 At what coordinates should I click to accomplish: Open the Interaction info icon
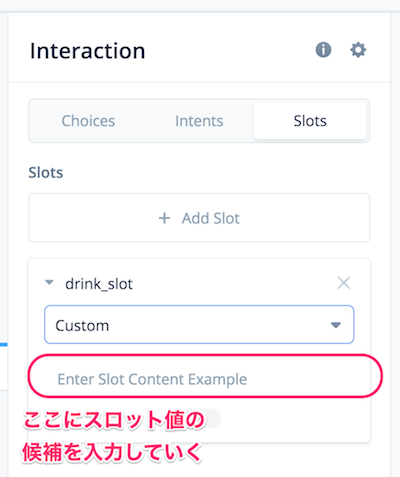323,50
